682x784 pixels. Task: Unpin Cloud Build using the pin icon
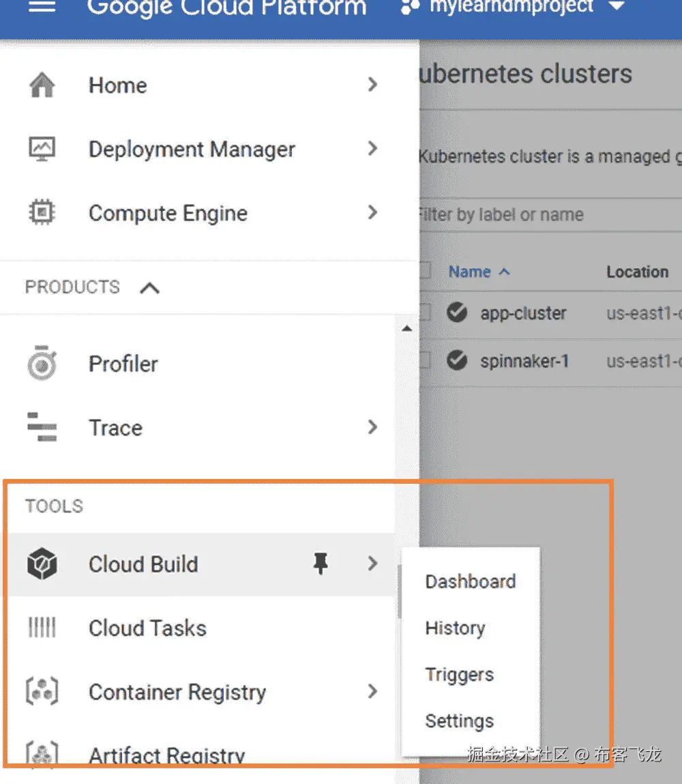(x=320, y=564)
